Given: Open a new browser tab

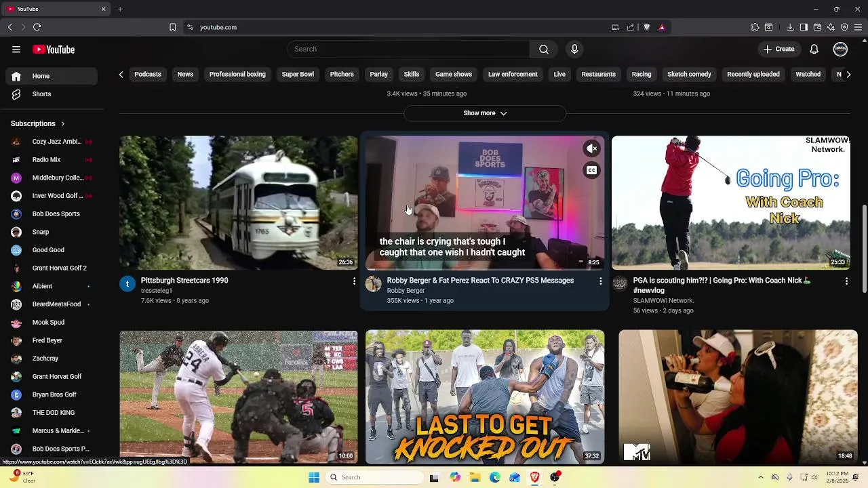Looking at the screenshot, I should click(x=120, y=9).
